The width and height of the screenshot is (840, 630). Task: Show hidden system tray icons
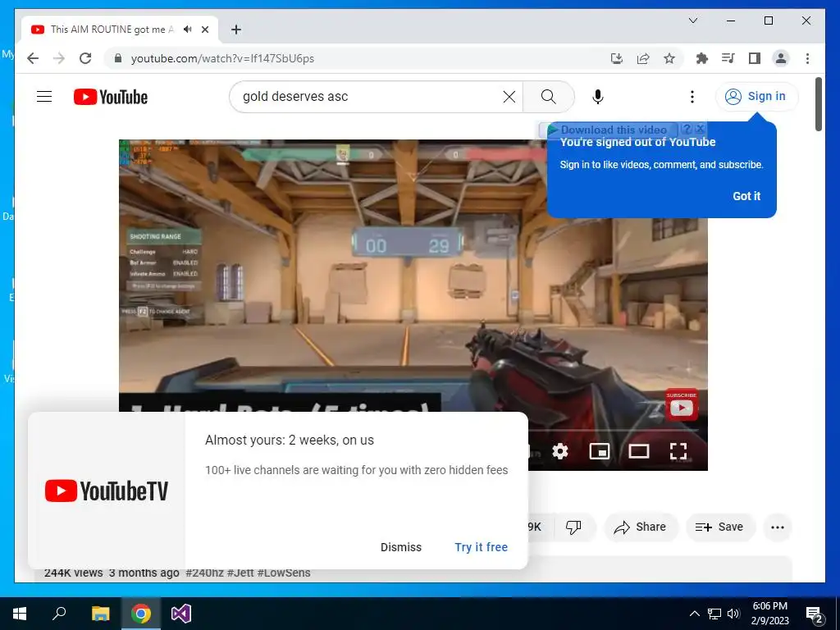tap(694, 614)
